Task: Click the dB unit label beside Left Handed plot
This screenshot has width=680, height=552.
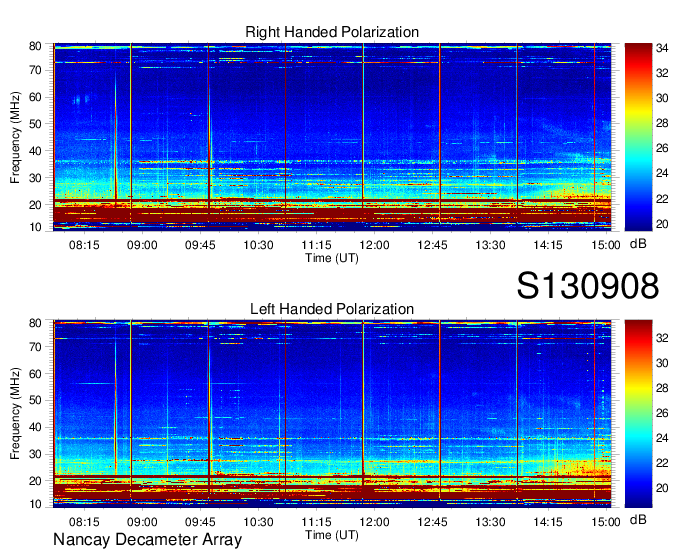Action: (x=638, y=519)
